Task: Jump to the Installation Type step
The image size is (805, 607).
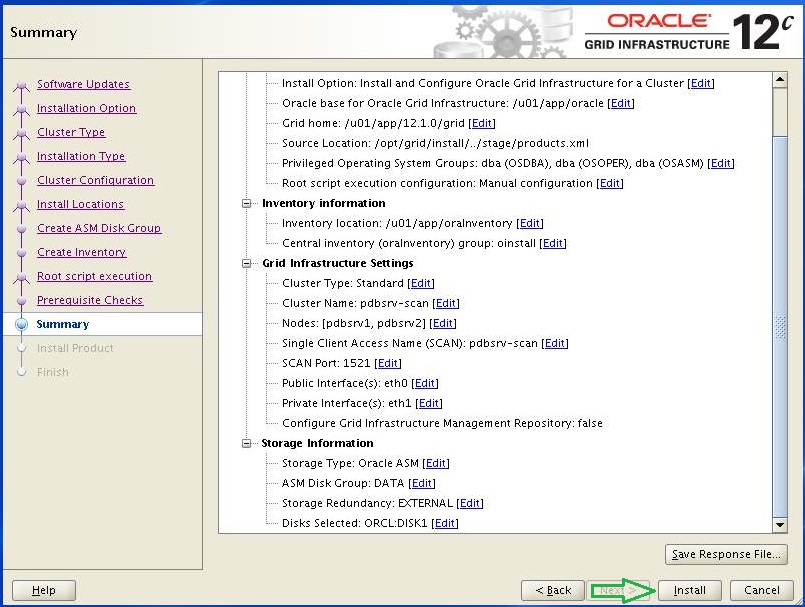Action: click(x=81, y=156)
